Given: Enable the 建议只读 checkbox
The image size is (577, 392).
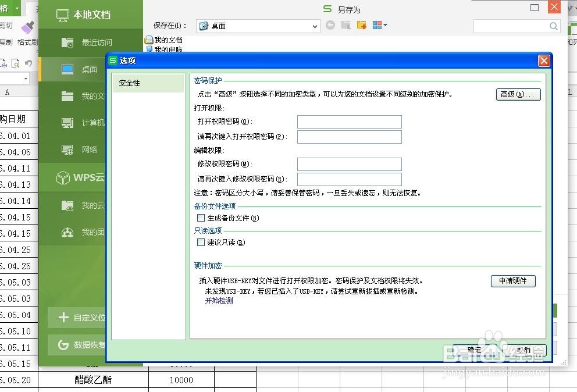Looking at the screenshot, I should pos(201,243).
